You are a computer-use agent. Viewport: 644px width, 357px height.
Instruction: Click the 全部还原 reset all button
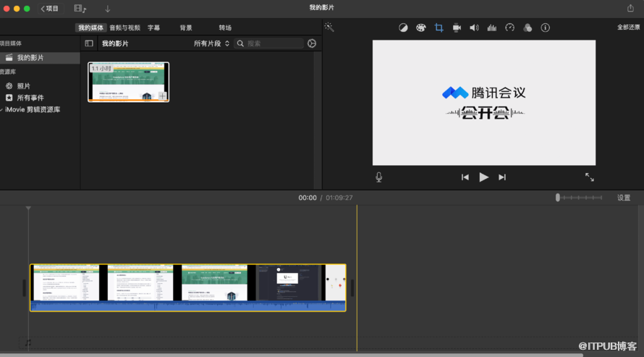pyautogui.click(x=627, y=28)
